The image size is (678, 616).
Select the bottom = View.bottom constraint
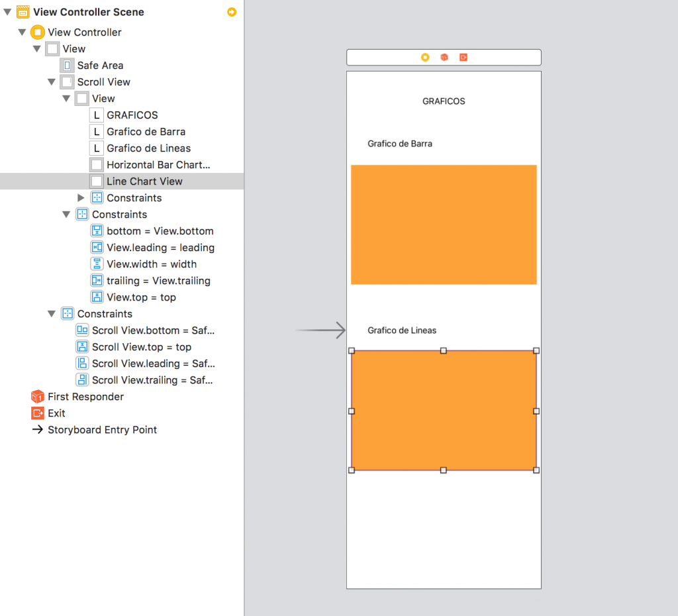[160, 231]
